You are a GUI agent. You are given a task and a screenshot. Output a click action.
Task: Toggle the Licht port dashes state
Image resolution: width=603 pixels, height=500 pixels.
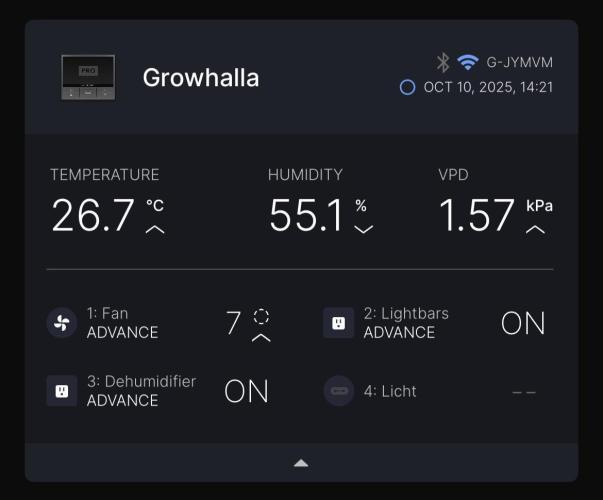(523, 392)
